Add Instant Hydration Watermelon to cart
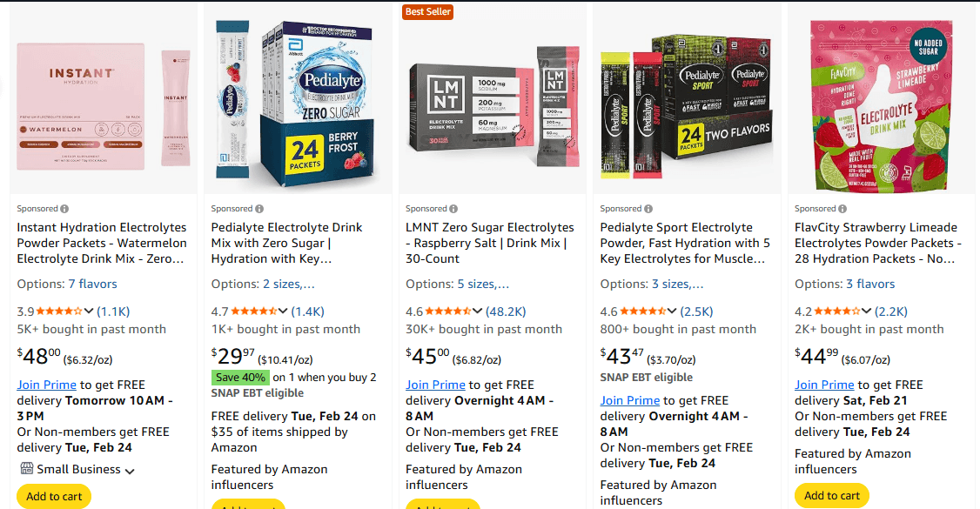The height and width of the screenshot is (509, 980). [x=53, y=496]
